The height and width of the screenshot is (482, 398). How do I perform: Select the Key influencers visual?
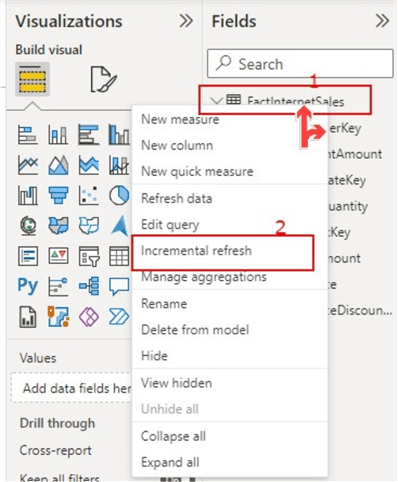tap(58, 286)
